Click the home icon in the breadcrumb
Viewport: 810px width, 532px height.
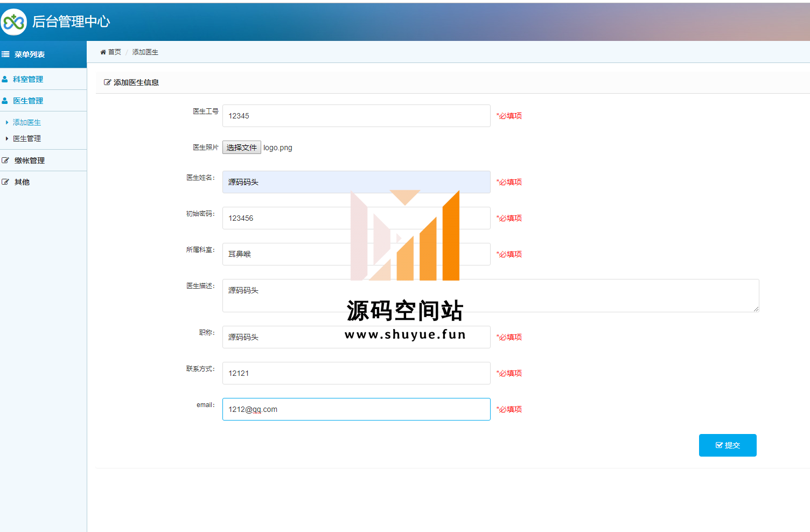tap(103, 52)
